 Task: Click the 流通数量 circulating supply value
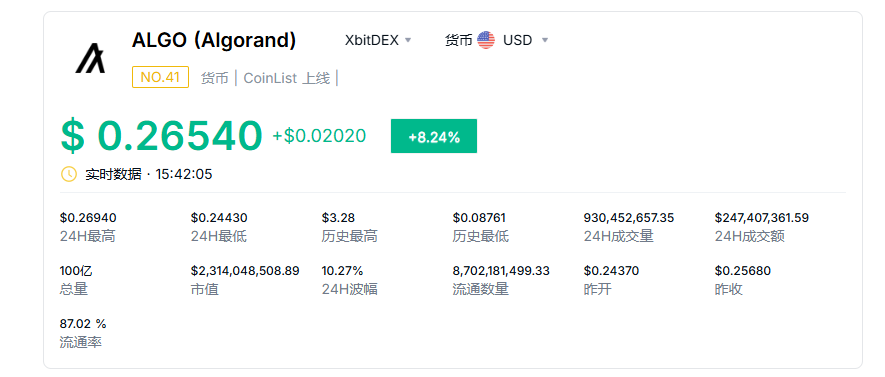[x=501, y=271]
